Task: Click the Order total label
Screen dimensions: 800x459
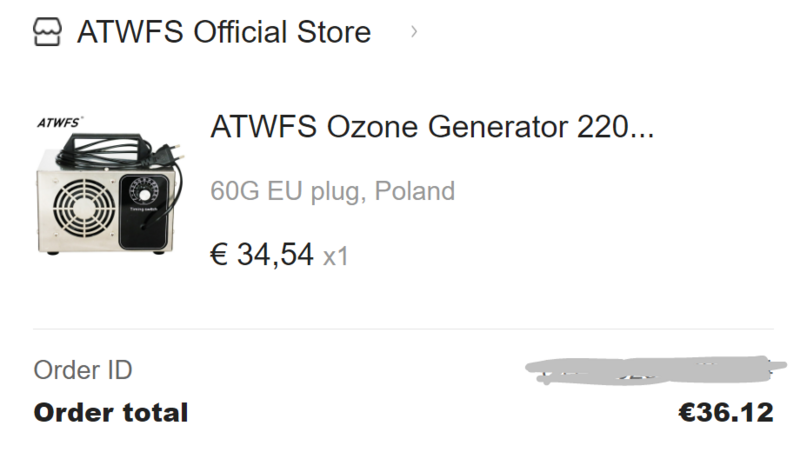Action: point(110,412)
